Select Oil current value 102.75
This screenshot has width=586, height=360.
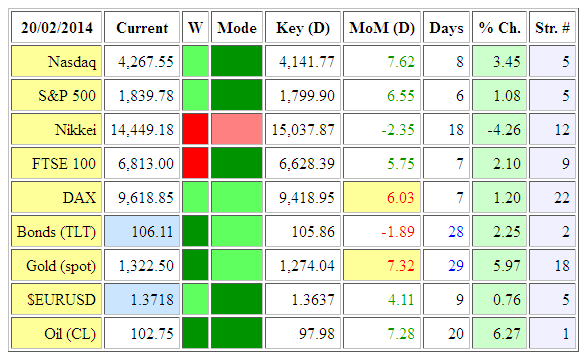click(142, 333)
